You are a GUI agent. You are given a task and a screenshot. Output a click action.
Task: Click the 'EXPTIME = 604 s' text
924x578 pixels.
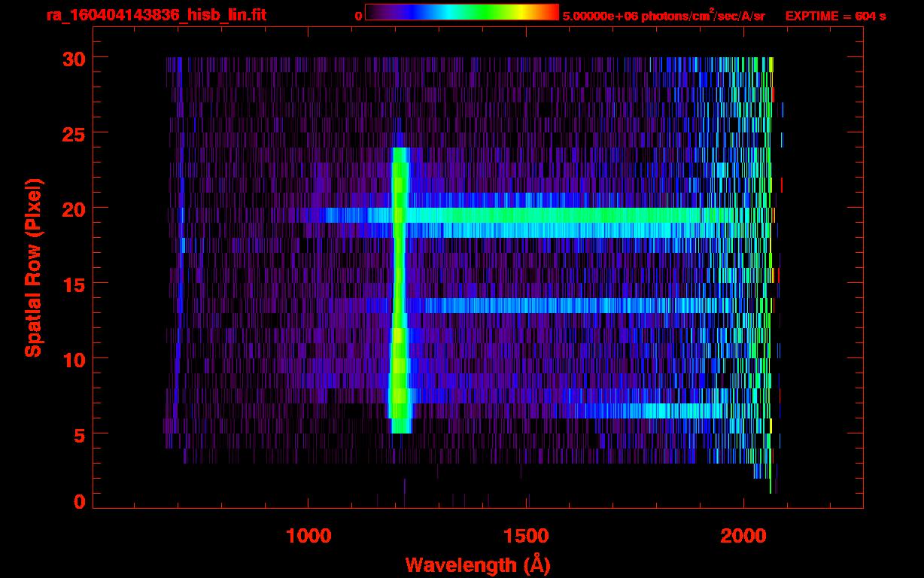835,16
